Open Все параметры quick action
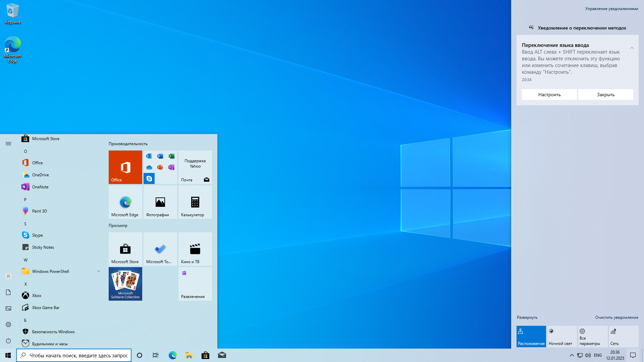Image resolution: width=644 pixels, height=362 pixels. point(593,337)
